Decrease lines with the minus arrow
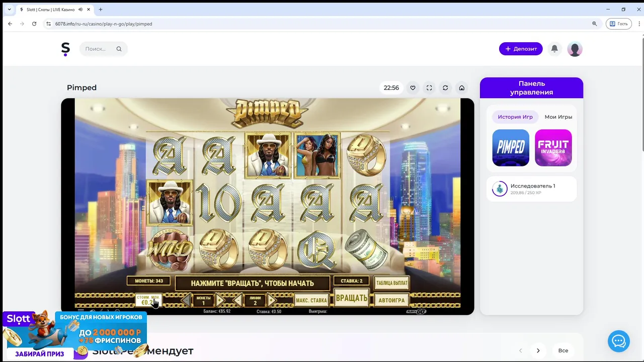Viewport: 644px width, 362px height. pos(238,301)
